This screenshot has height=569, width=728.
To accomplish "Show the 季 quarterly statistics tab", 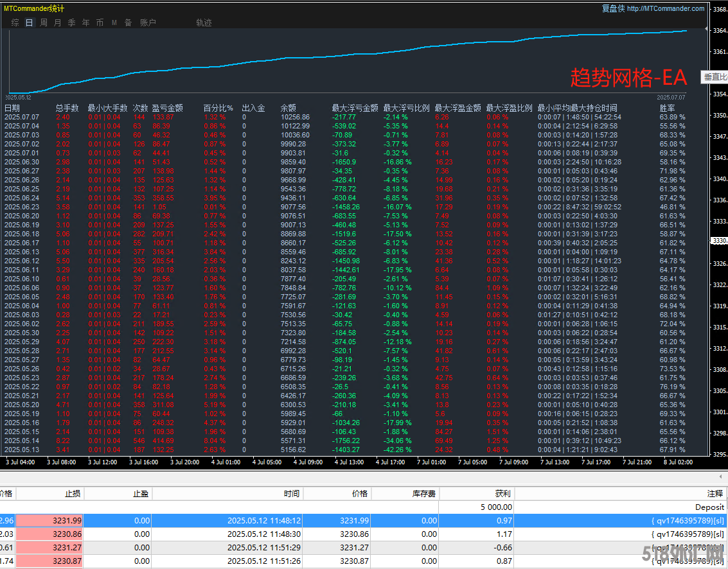I will pyautogui.click(x=71, y=22).
